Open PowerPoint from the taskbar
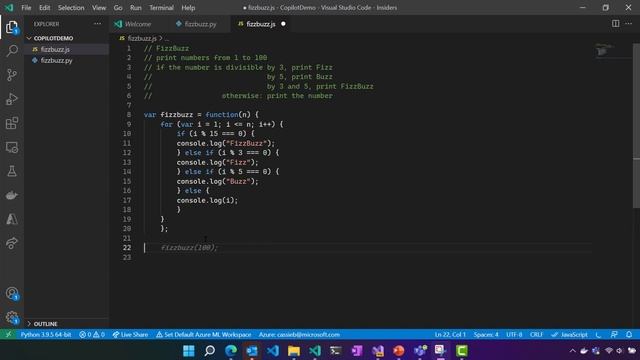Viewport: 640px width, 360px height. pyautogui.click(x=399, y=351)
